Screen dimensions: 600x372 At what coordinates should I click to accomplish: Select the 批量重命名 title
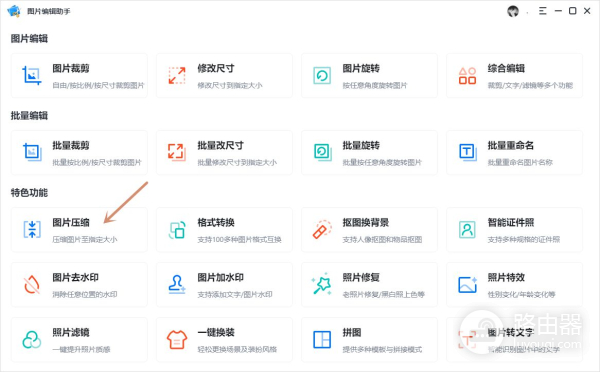click(510, 145)
